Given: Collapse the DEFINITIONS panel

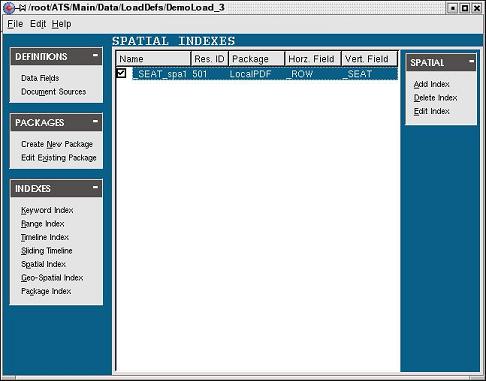Looking at the screenshot, I should (95, 55).
